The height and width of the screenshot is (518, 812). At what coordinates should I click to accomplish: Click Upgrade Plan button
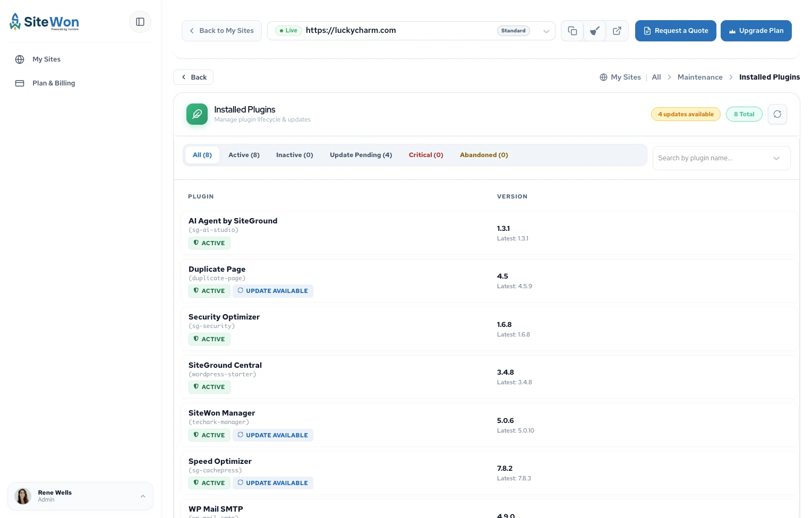(756, 31)
